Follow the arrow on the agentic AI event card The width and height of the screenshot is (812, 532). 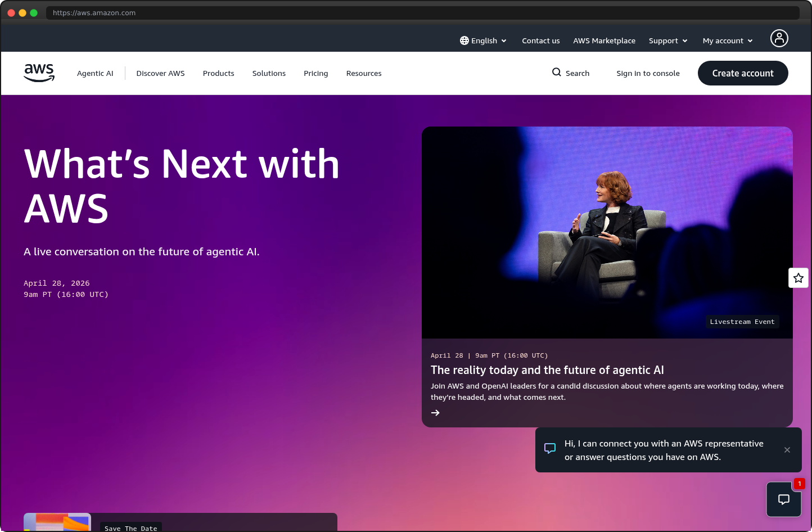pyautogui.click(x=435, y=412)
